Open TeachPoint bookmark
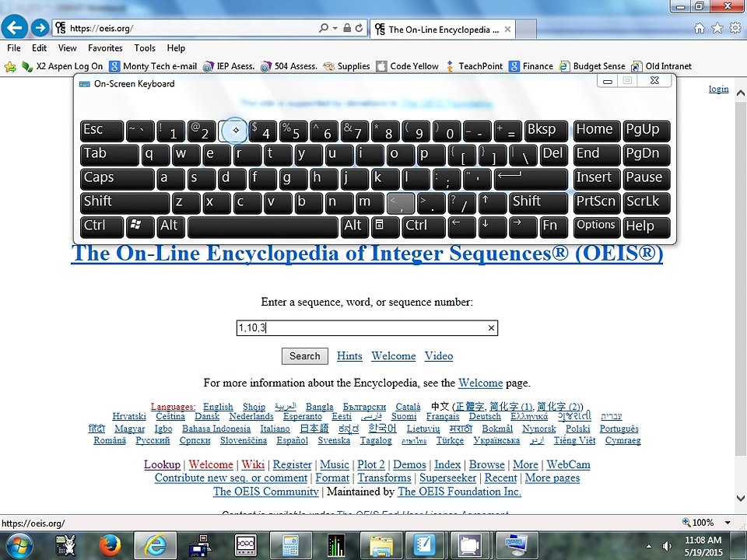 pos(474,67)
